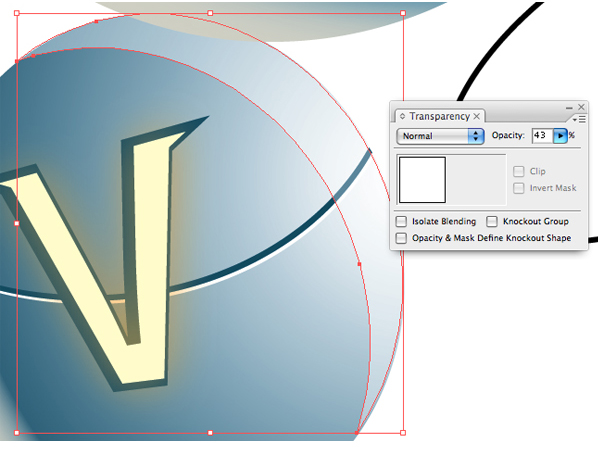Screen dimensions: 600x458
Task: Click the top-center bounding box handle
Action: click(x=210, y=13)
